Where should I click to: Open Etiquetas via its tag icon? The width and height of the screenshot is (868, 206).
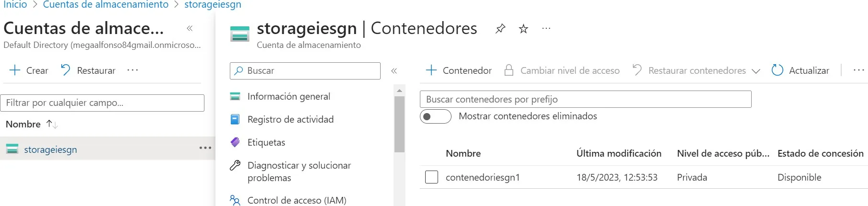pos(235,142)
